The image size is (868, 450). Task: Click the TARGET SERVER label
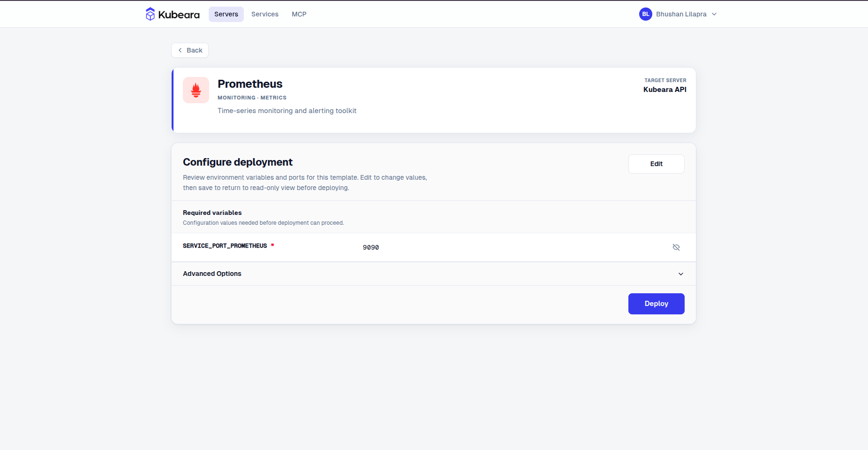click(665, 80)
